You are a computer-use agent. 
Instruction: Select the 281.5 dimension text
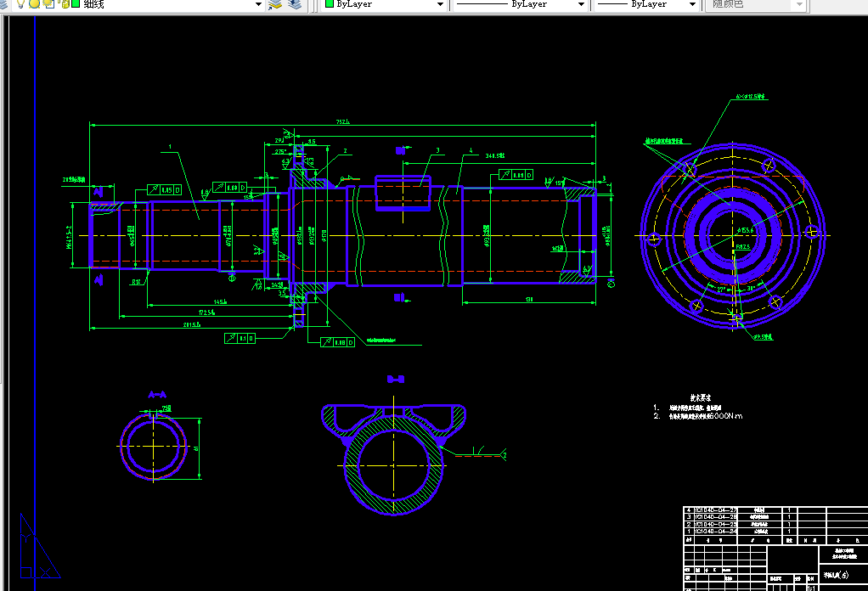192,325
